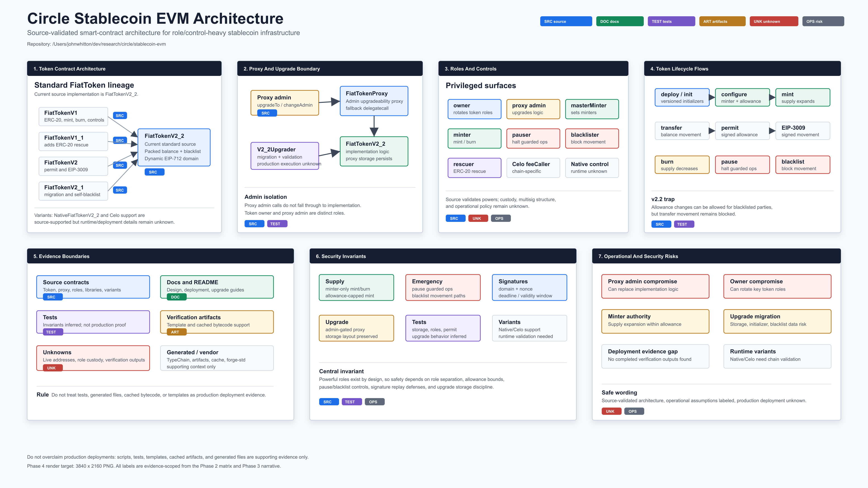The height and width of the screenshot is (488, 868).
Task: Select the '2. Proxy And Upgrade Boundary' header
Action: click(330, 69)
